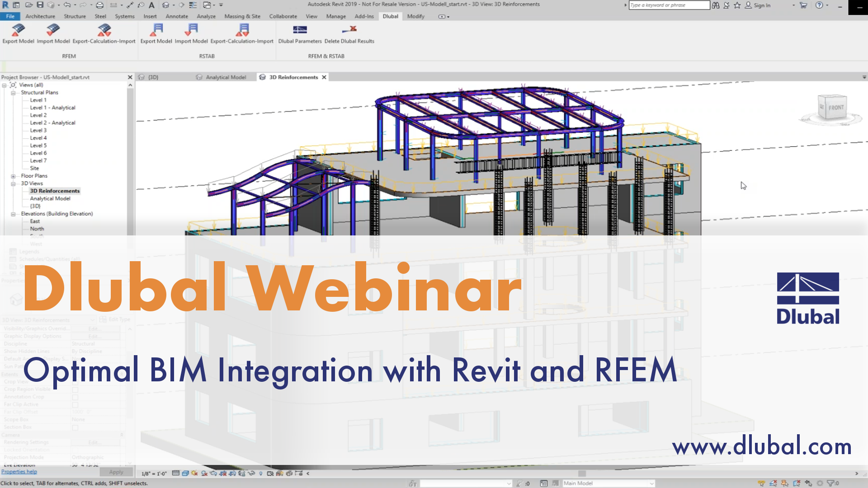Screen dimensions: 868x488
Task: Click the horizontal view scrollbar thumb
Action: [x=582, y=474]
